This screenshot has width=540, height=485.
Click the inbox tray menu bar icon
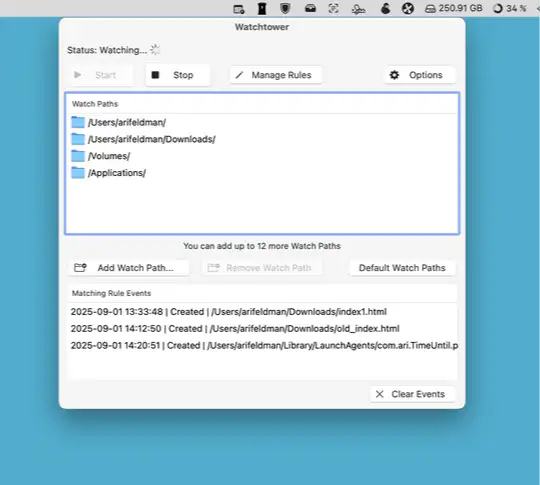(x=310, y=8)
